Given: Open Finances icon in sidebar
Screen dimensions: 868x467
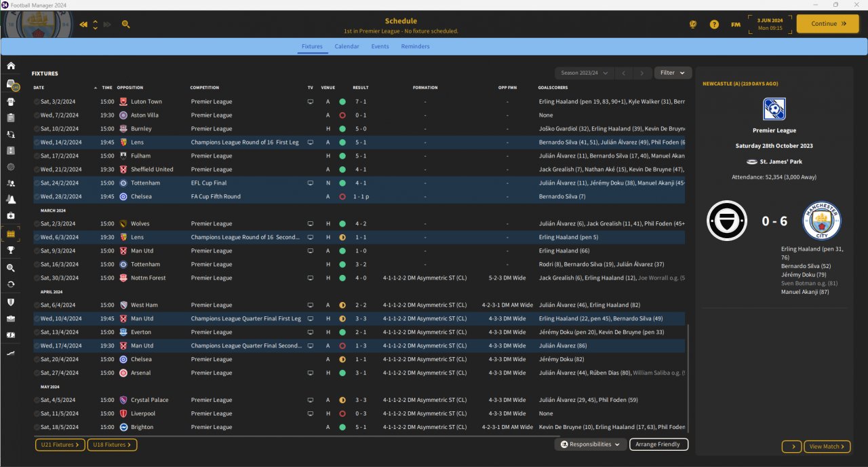Looking at the screenshot, I should tap(11, 335).
